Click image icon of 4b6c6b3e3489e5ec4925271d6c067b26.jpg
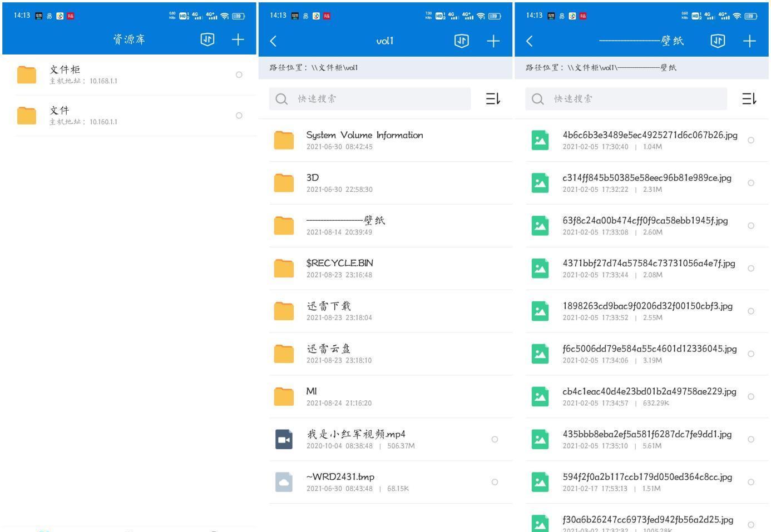Image resolution: width=771 pixels, height=532 pixels. 540,140
